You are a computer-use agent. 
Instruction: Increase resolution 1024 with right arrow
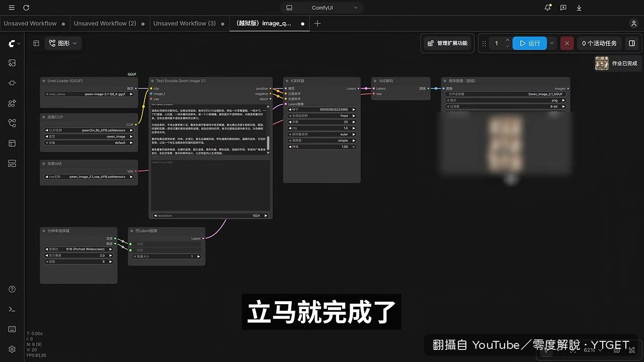pos(266,215)
